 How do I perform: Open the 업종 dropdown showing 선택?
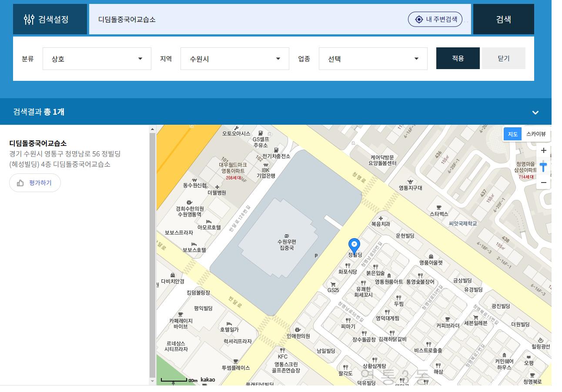(x=373, y=59)
